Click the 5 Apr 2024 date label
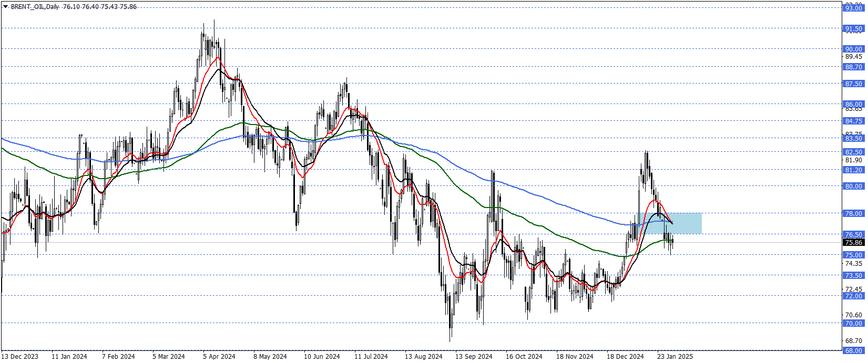This screenshot has width=868, height=363. [219, 356]
